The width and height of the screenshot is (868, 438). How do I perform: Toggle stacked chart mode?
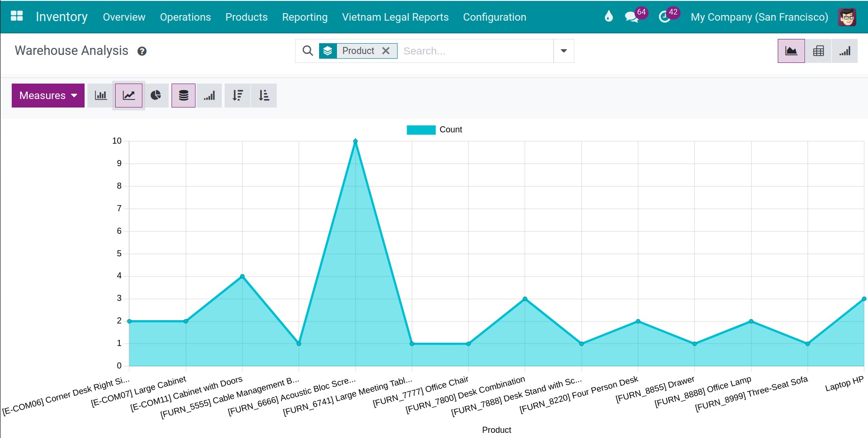pos(183,95)
